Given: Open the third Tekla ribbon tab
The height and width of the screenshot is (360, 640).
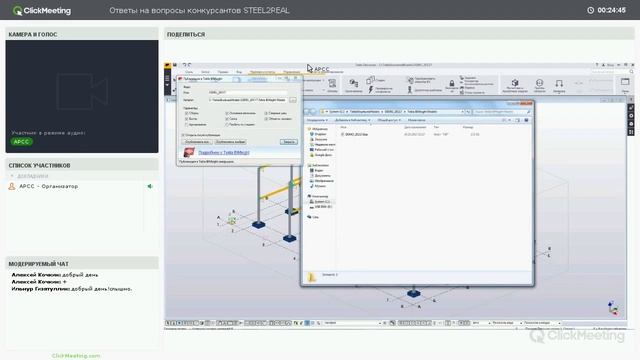Looking at the screenshot, I should tap(223, 72).
